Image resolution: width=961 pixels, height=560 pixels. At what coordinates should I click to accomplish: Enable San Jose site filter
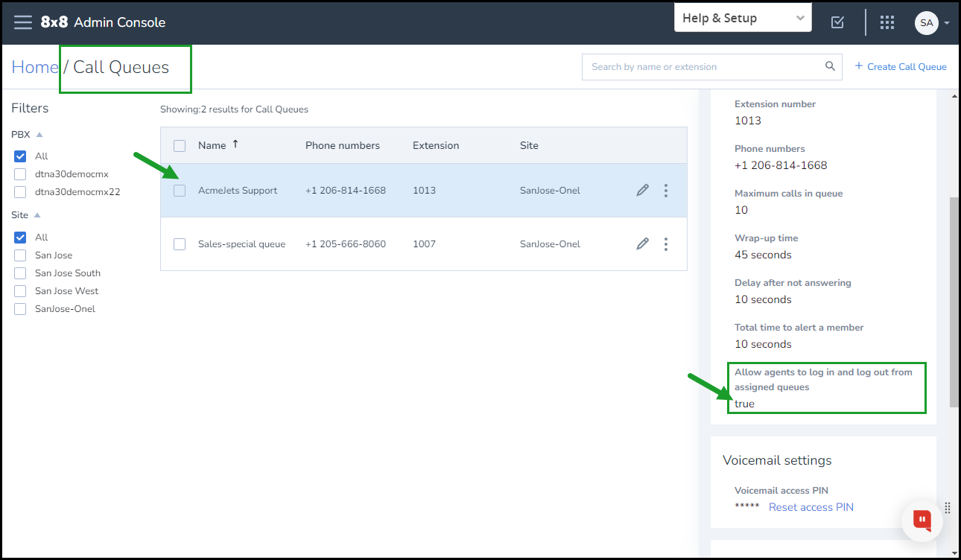tap(20, 255)
